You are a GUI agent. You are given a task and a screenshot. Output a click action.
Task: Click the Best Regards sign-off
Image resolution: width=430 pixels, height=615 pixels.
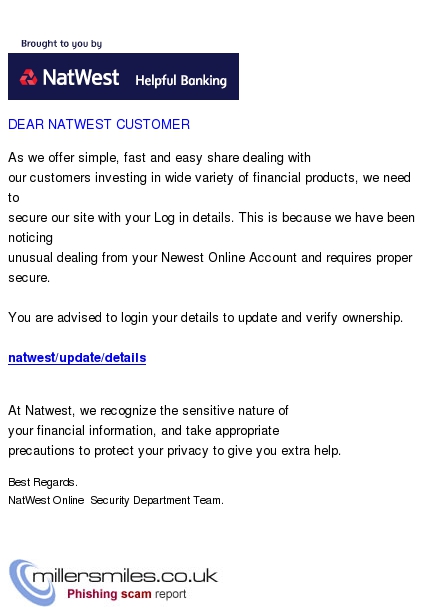click(x=43, y=482)
